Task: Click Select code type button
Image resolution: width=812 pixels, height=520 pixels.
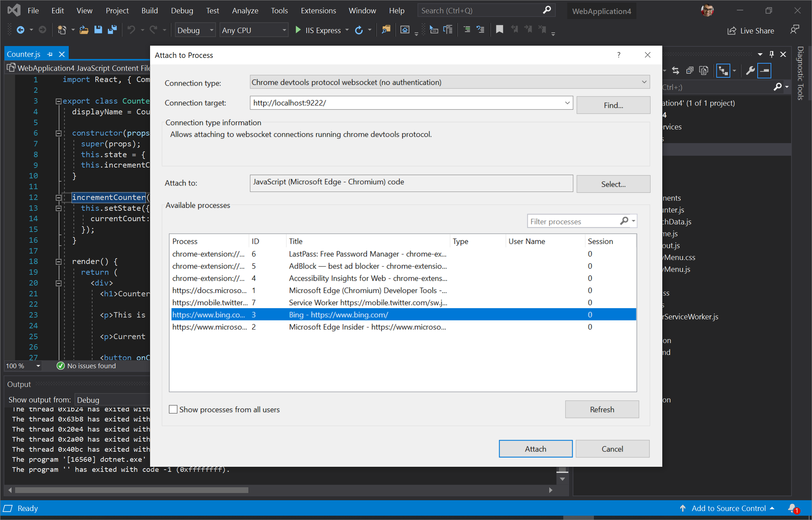Action: 613,183
